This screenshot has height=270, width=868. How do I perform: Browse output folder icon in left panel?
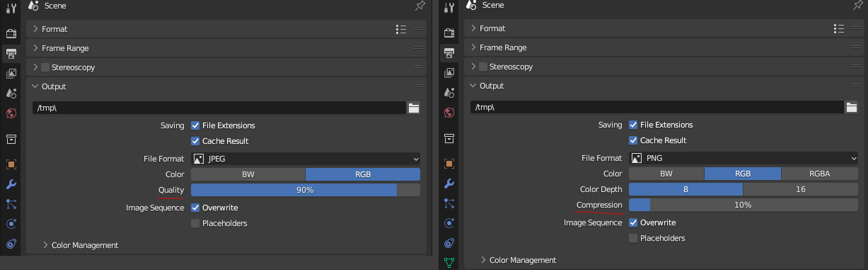coord(414,108)
